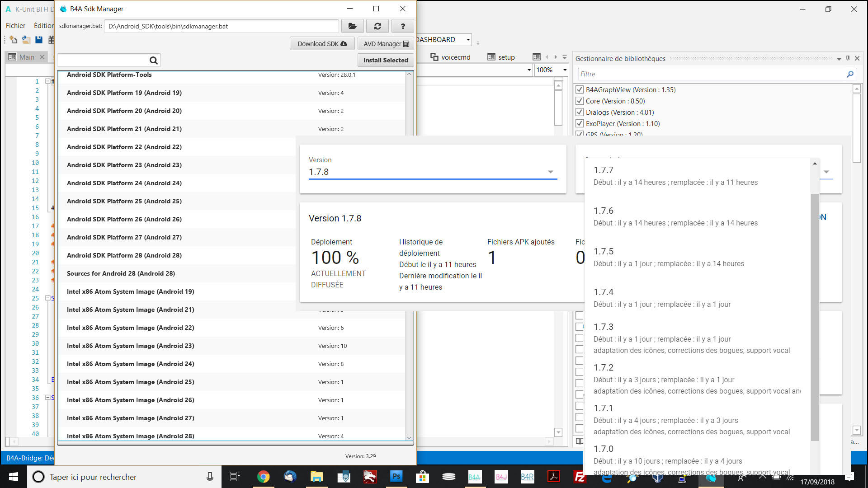The width and height of the screenshot is (868, 488).
Task: Uncheck the Core library checkbox
Action: point(580,101)
